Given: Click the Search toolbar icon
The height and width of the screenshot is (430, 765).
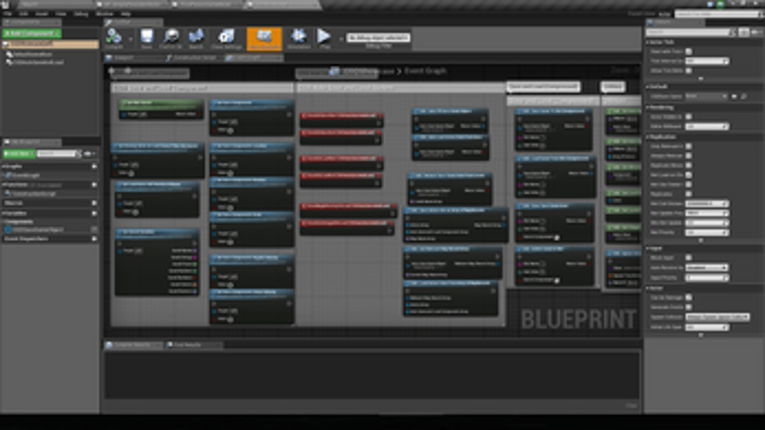Looking at the screenshot, I should 196,39.
